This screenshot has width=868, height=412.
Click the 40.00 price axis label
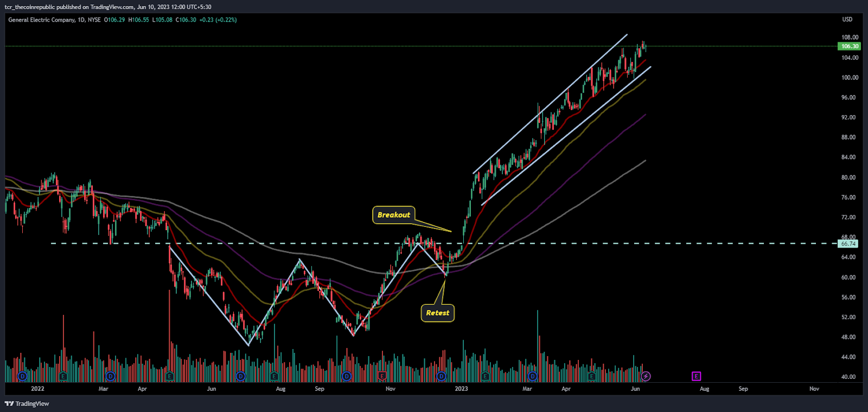point(848,377)
